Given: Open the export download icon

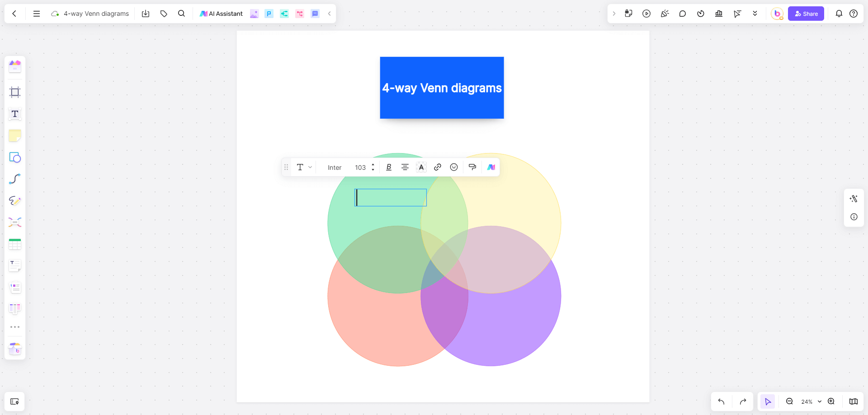Looking at the screenshot, I should [x=146, y=14].
